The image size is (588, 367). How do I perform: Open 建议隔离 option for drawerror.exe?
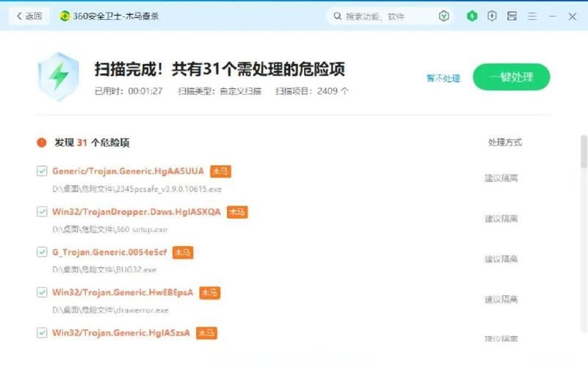(x=501, y=299)
